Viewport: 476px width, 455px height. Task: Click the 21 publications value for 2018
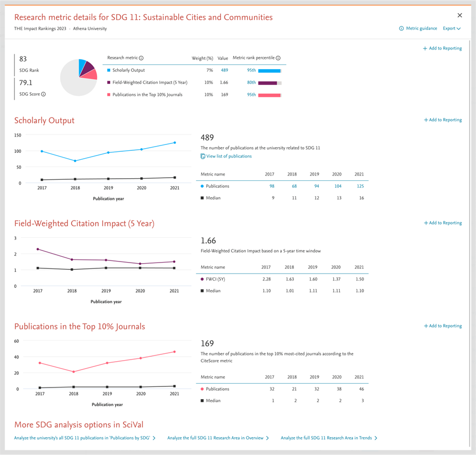(294, 389)
